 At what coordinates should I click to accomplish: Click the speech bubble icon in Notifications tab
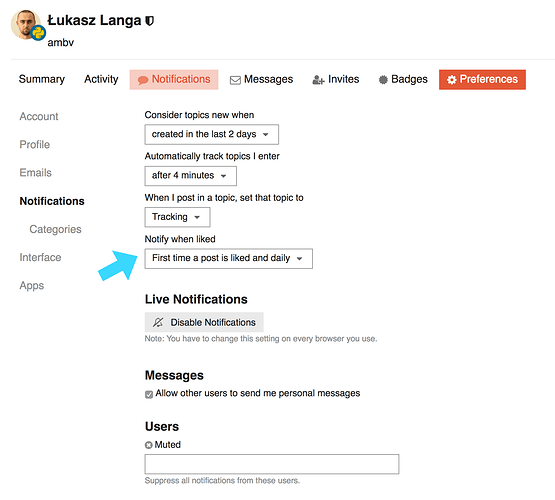pyautogui.click(x=143, y=80)
